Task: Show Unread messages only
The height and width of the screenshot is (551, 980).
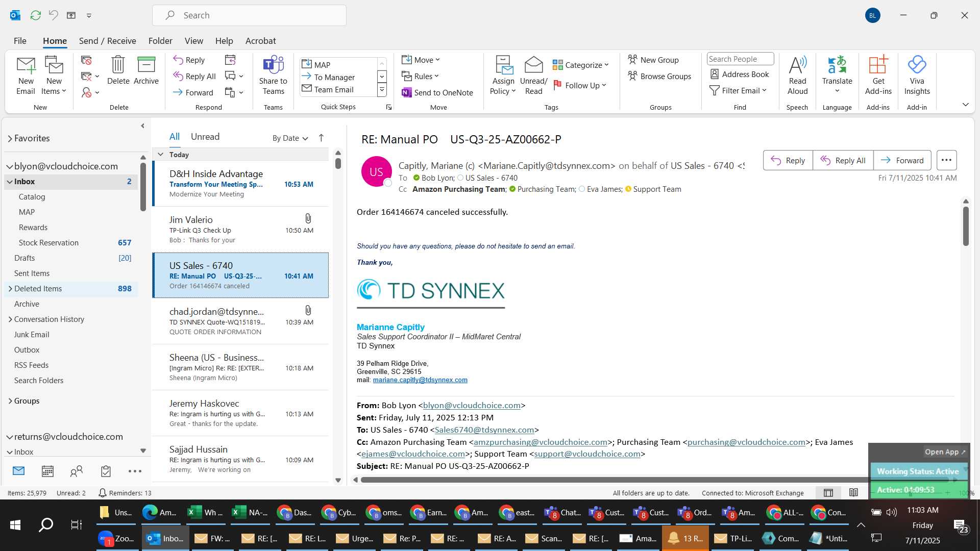Action: (x=205, y=137)
